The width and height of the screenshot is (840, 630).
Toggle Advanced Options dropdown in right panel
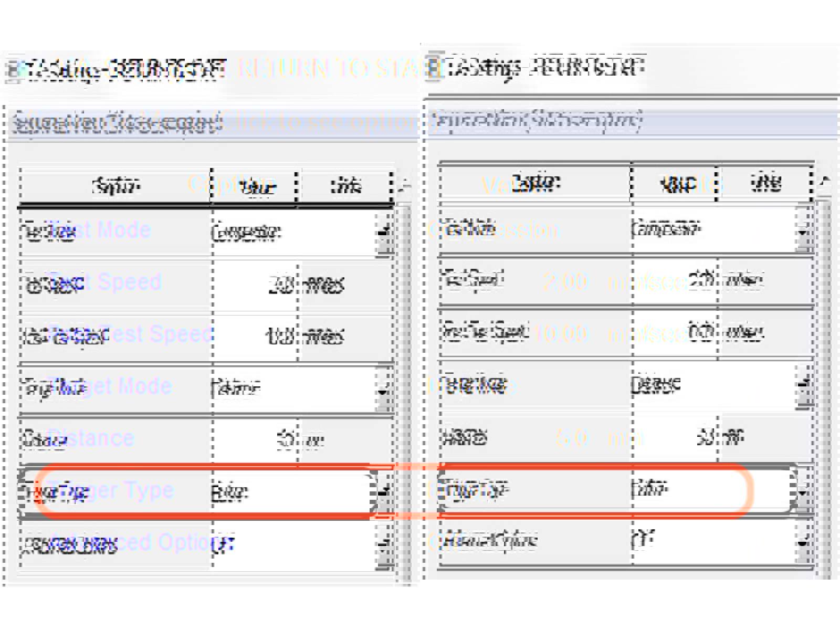(803, 541)
